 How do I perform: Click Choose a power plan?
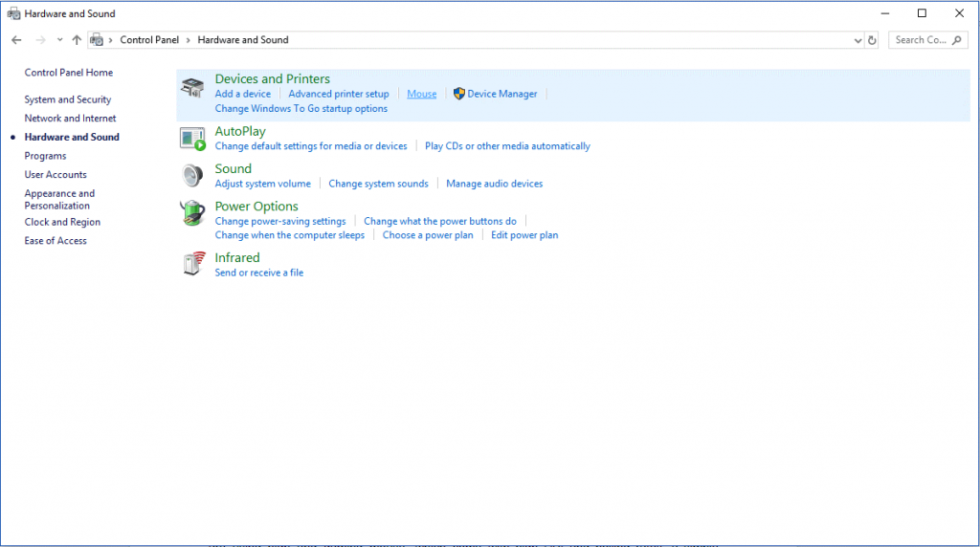(428, 235)
